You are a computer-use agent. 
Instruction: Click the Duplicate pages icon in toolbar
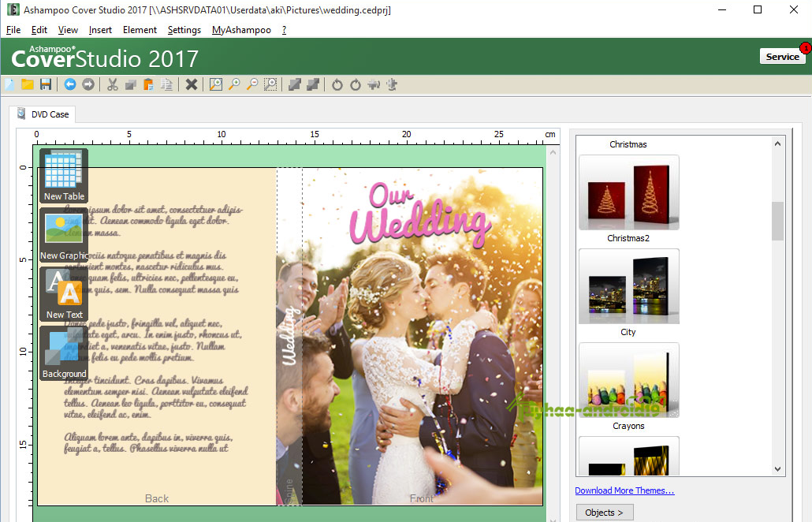[166, 84]
